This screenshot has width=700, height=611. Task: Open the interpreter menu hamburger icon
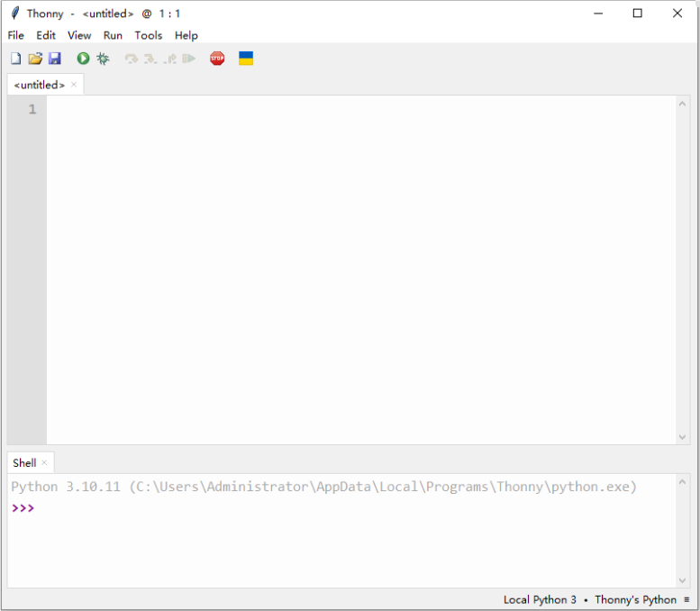tap(686, 599)
